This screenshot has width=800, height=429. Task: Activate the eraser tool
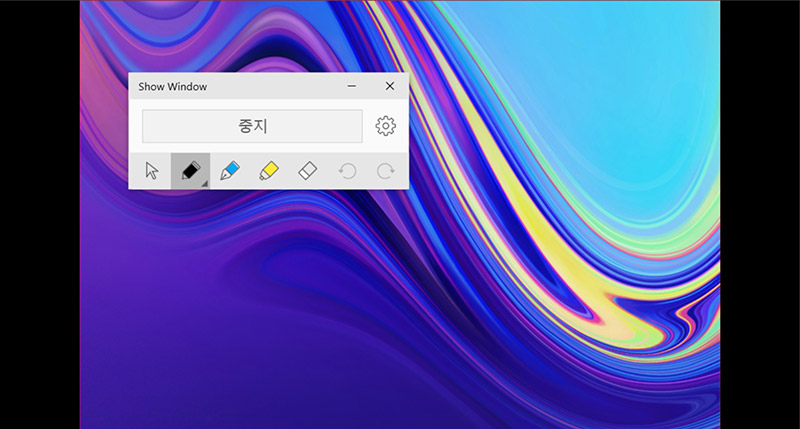pos(308,171)
